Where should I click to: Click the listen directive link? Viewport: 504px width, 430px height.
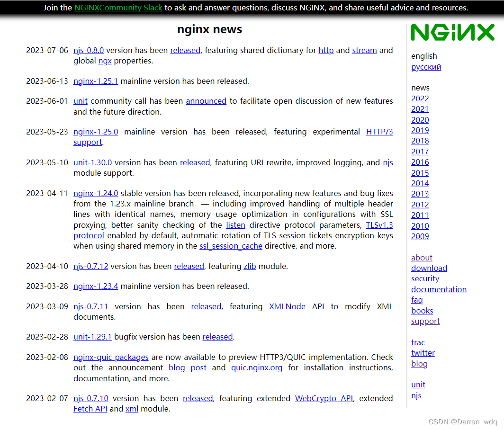[x=235, y=225]
